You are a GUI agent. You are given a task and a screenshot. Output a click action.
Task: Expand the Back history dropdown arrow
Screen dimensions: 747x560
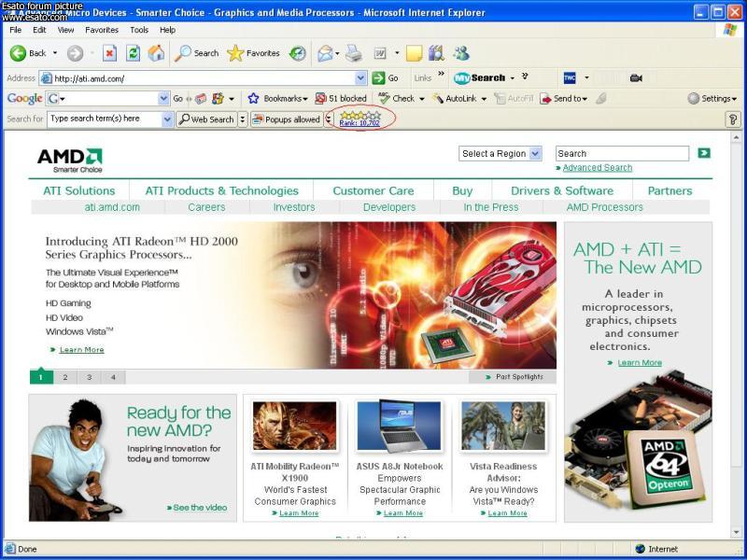click(55, 53)
